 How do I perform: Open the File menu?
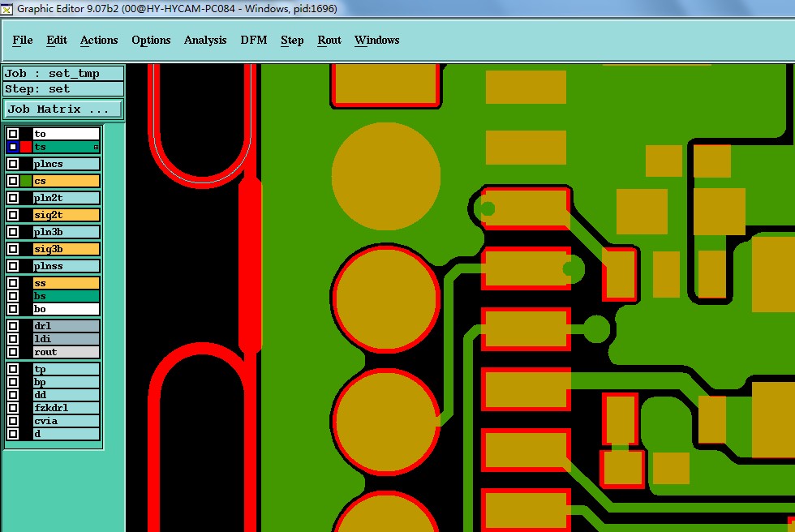pos(23,40)
